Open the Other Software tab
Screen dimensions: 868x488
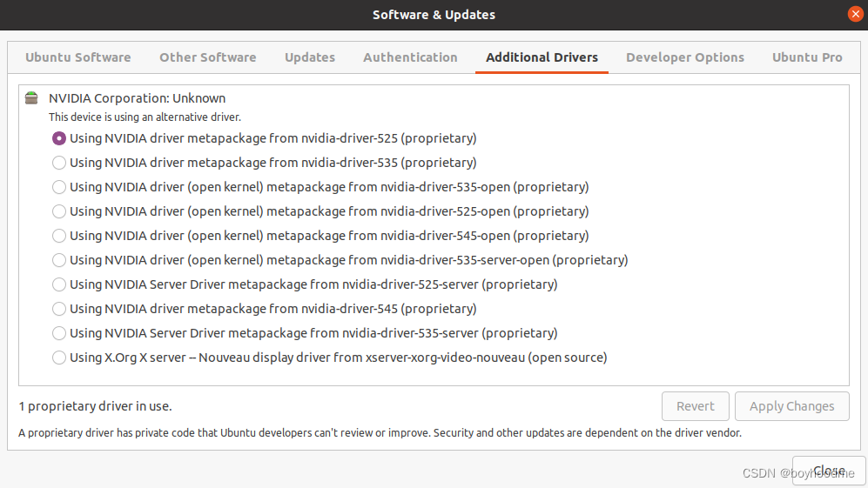tap(207, 57)
